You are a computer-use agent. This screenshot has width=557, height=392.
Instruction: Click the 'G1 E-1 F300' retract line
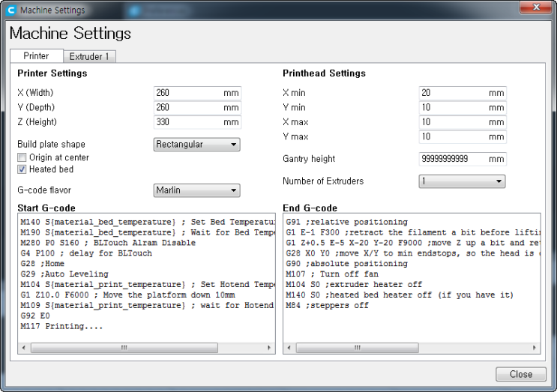pyautogui.click(x=413, y=232)
